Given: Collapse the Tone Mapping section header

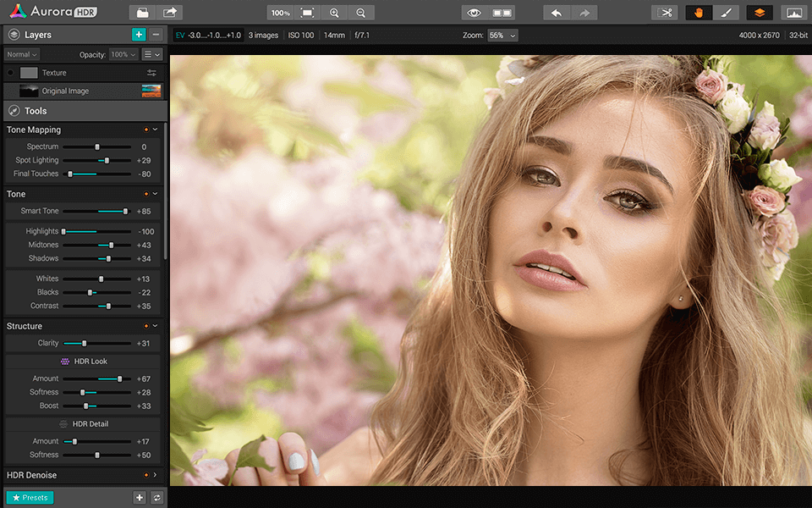Looking at the screenshot, I should [x=155, y=130].
